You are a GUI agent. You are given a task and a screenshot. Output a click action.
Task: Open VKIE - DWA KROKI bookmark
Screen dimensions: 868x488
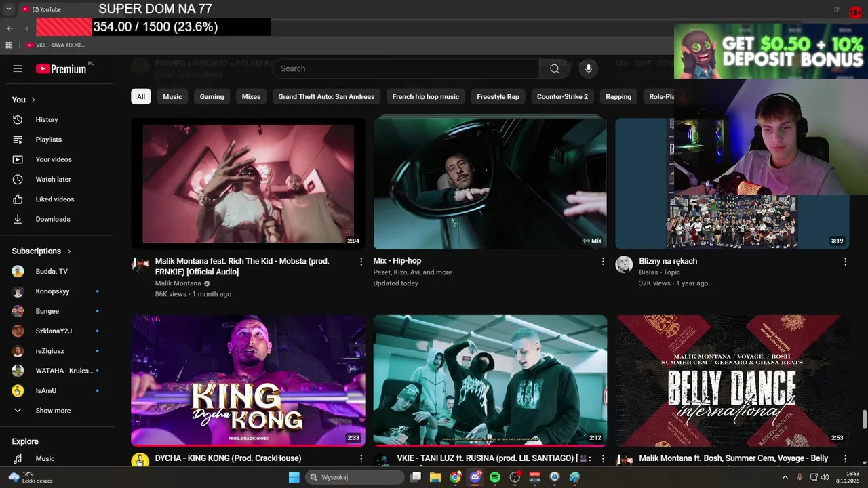pos(56,45)
